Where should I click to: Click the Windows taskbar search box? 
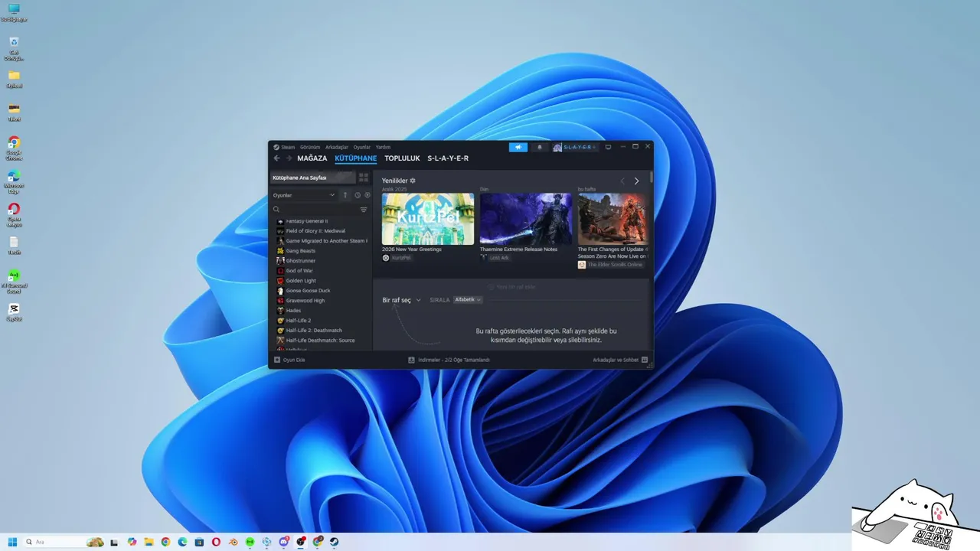63,542
